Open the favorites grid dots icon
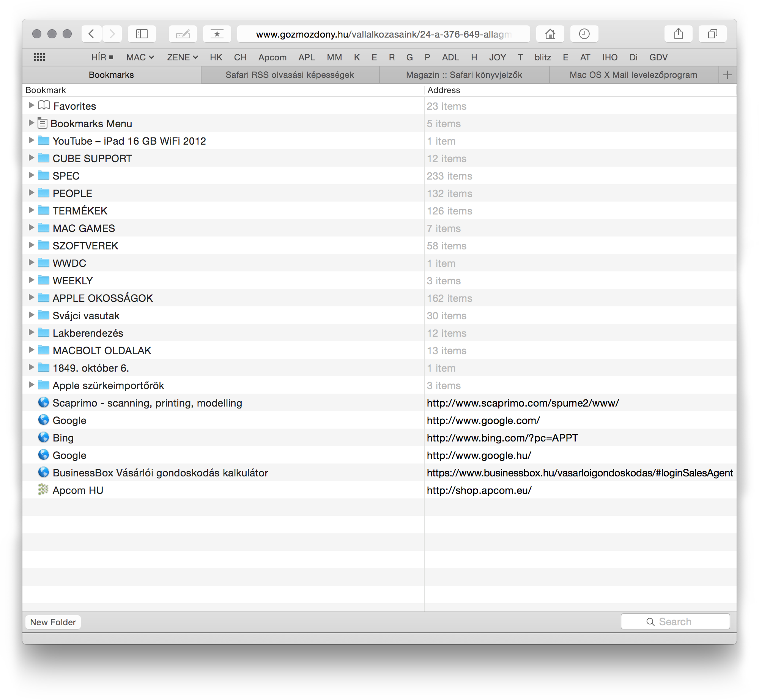This screenshot has height=700, width=759. pyautogui.click(x=39, y=57)
